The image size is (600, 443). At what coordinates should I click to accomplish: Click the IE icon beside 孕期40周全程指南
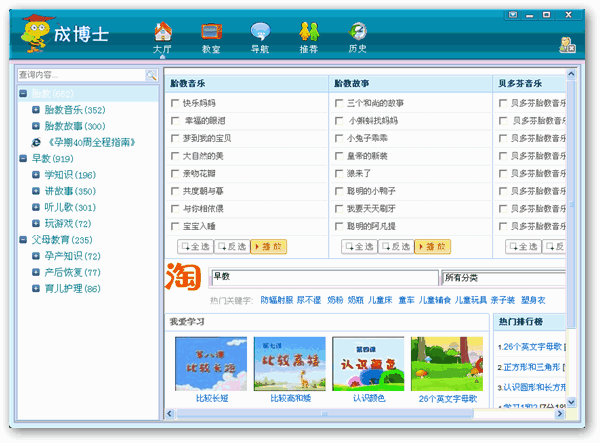(36, 143)
